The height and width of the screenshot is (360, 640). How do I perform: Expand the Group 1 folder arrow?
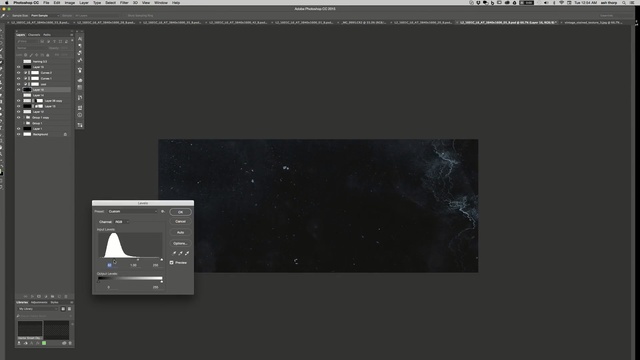point(24,123)
